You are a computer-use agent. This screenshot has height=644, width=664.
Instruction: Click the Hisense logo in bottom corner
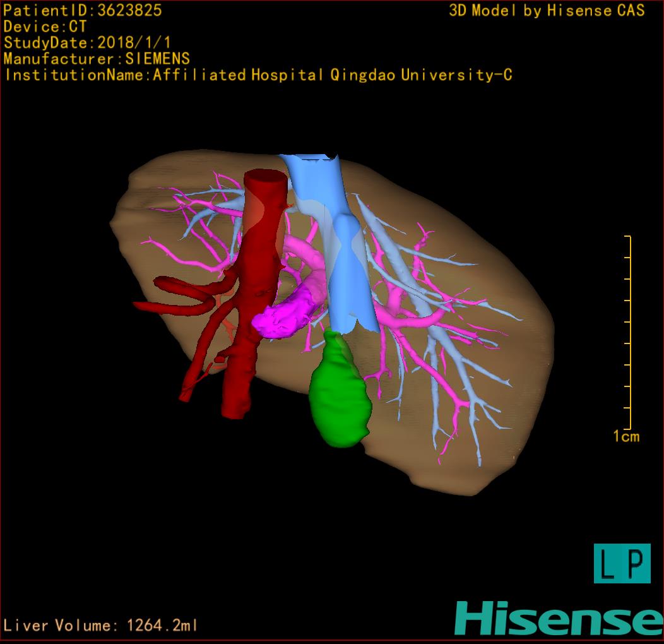[x=558, y=618]
